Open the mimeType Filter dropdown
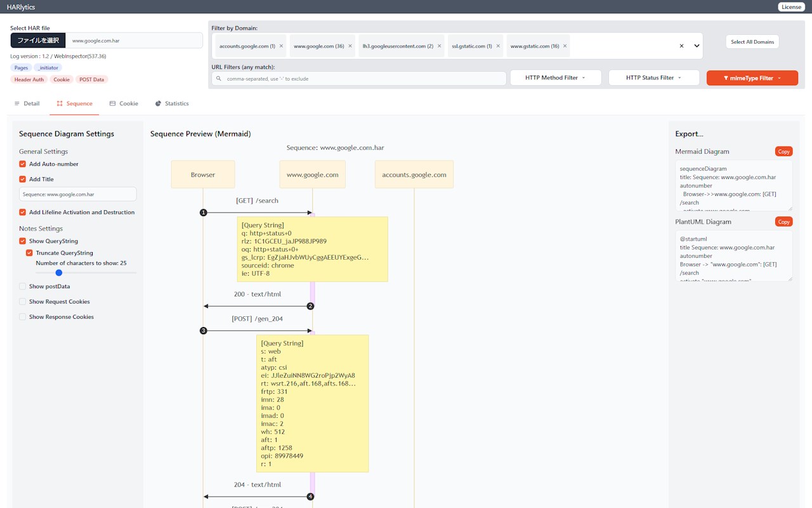 (752, 78)
